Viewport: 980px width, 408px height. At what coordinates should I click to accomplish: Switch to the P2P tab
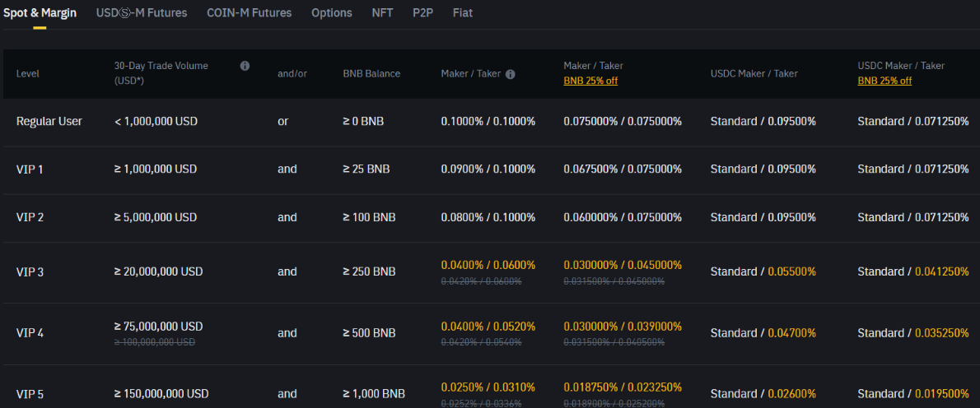422,13
